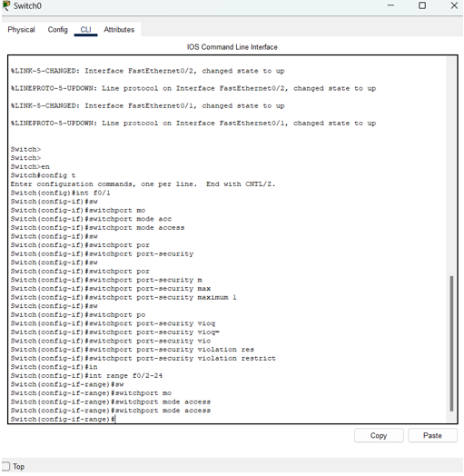Click the 'Switch#config t' line

[x=43, y=175]
